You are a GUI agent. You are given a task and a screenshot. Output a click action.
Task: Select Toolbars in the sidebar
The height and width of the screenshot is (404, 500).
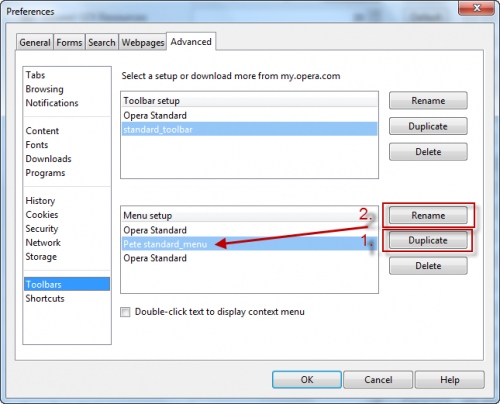coord(67,284)
